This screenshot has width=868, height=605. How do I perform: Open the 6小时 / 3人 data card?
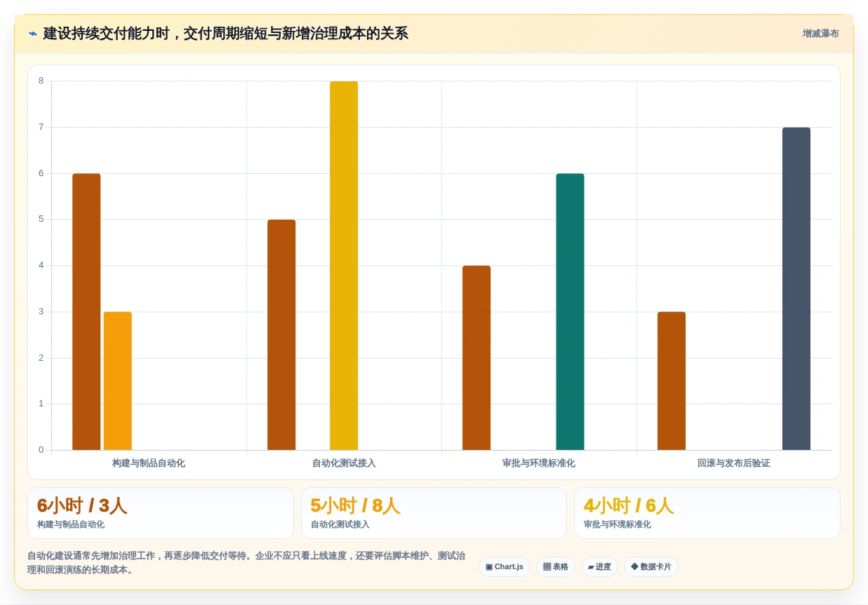click(161, 513)
